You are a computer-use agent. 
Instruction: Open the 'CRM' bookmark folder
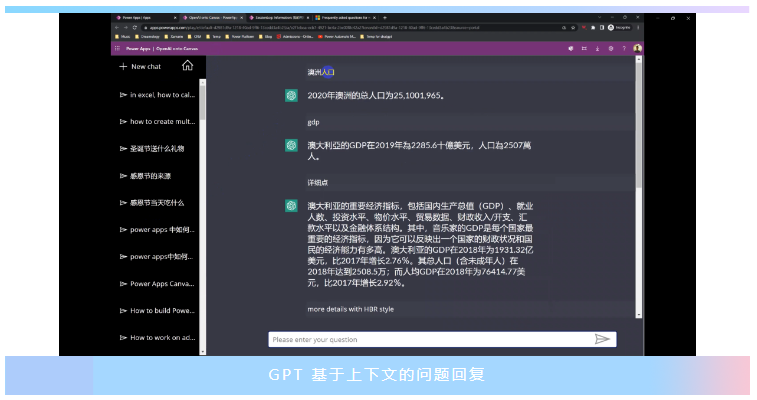coord(195,37)
